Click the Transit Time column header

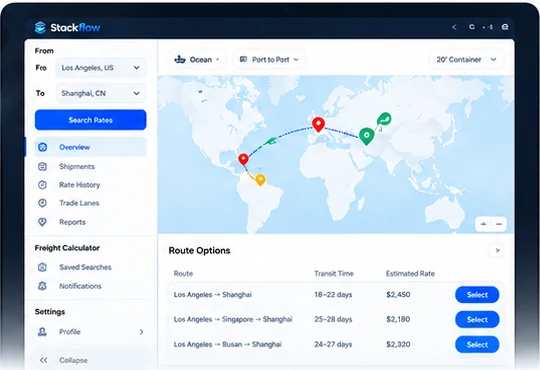(x=334, y=274)
